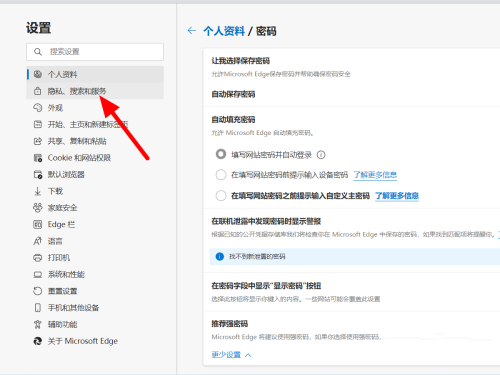Click the search magnifier icon in settings
The height and width of the screenshot is (375, 500).
pyautogui.click(x=38, y=52)
